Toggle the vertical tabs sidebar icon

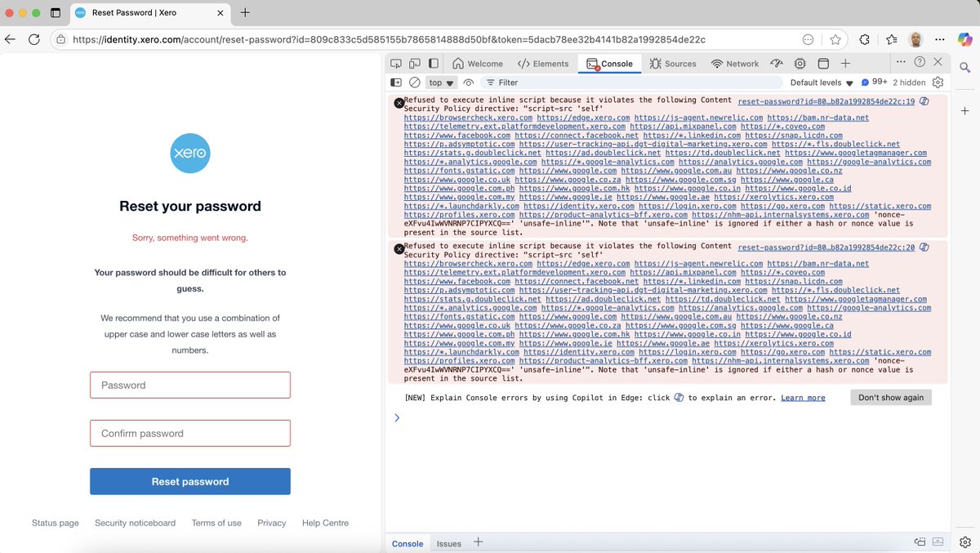point(56,13)
